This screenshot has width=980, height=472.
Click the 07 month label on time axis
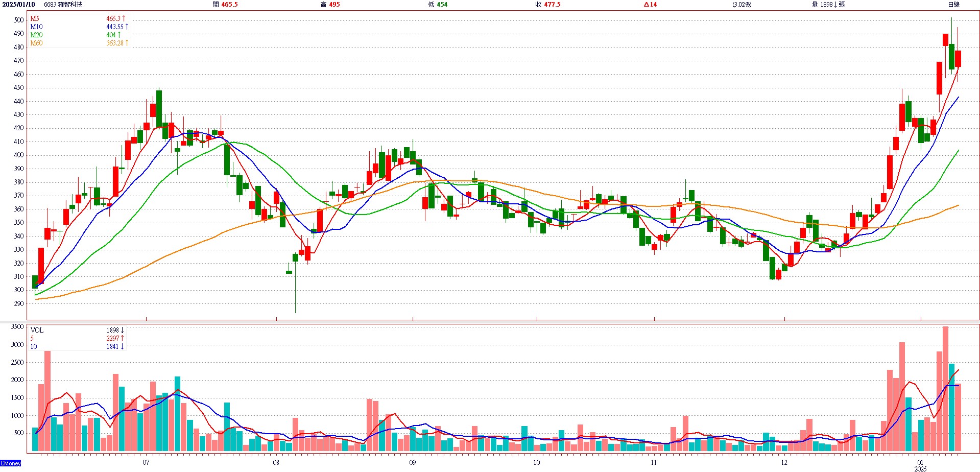[146, 462]
